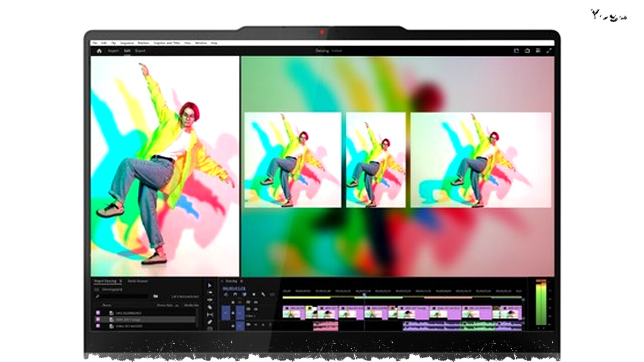Toggle the timeline snap magnet icon
Image resolution: width=644 pixels, height=362 pixels.
point(235,295)
